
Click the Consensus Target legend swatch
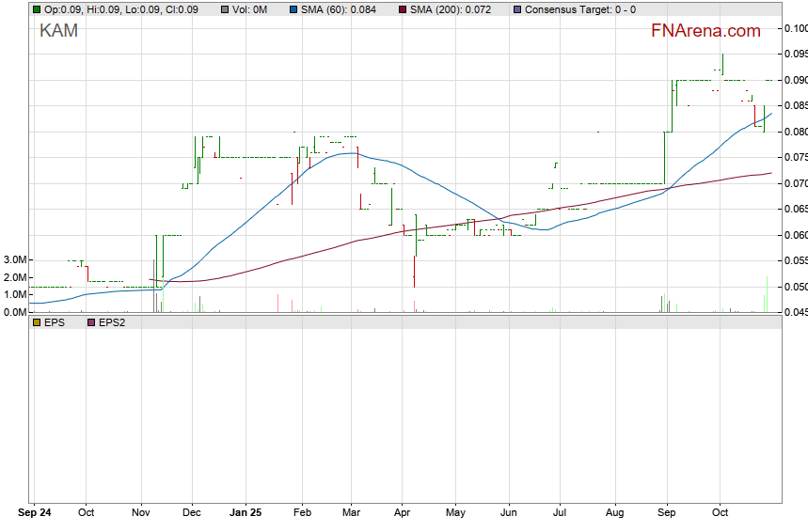516,9
